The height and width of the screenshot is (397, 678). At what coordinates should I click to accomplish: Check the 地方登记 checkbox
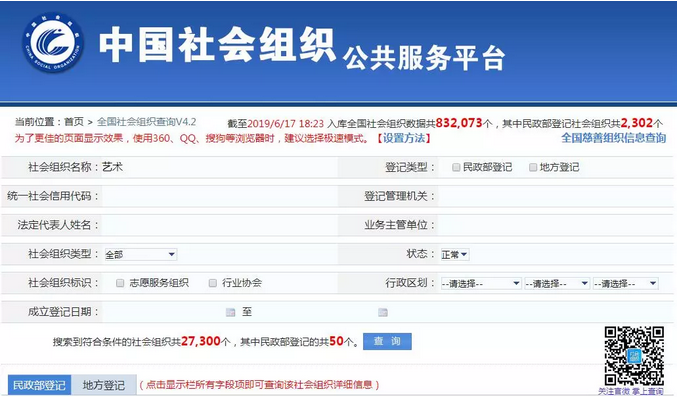tap(533, 167)
